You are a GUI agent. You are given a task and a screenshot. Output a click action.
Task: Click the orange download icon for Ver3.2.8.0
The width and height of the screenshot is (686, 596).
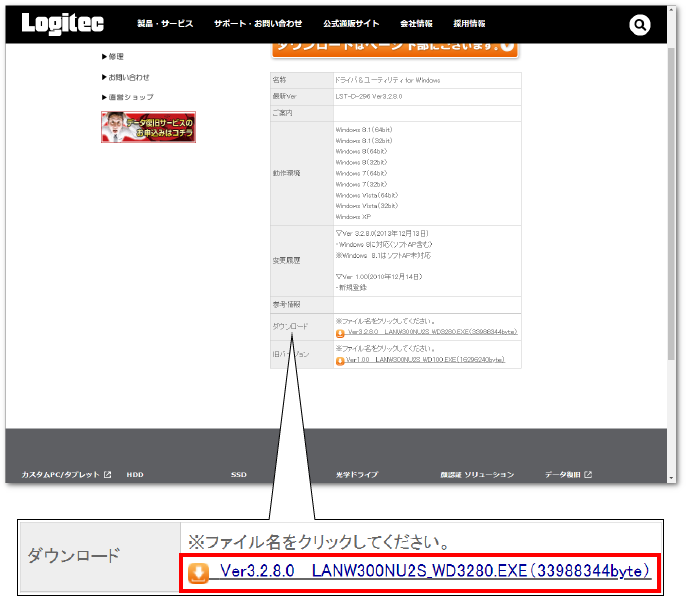[340, 333]
